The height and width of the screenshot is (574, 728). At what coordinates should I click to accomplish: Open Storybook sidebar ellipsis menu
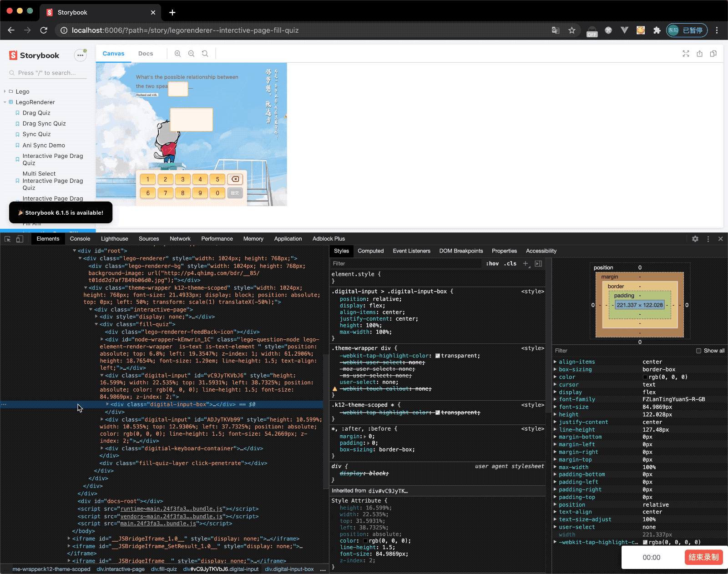point(81,55)
